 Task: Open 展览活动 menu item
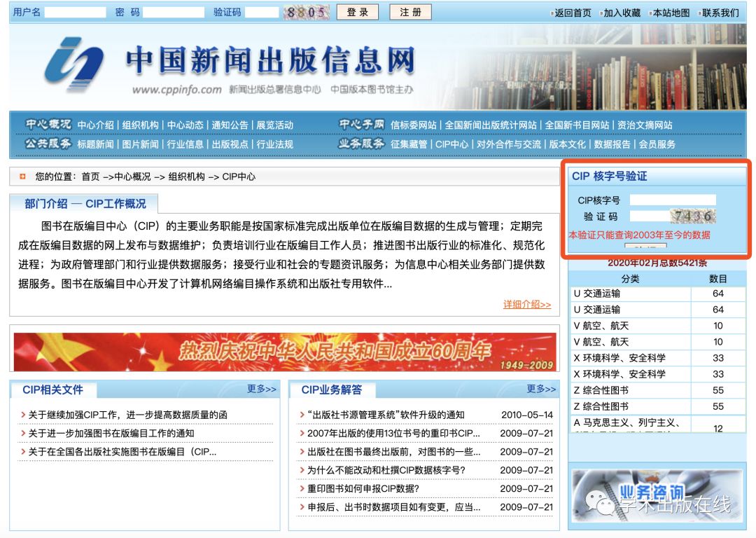[275, 125]
